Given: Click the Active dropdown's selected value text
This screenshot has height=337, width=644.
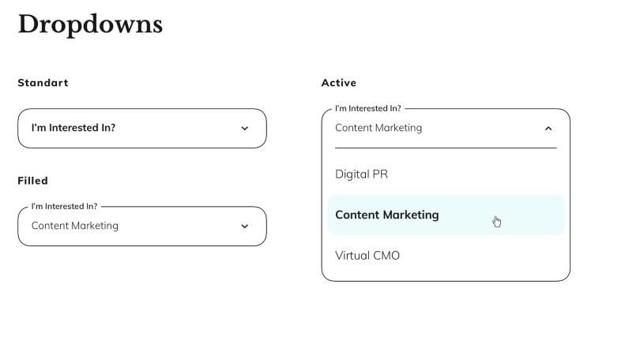Looking at the screenshot, I should tap(378, 128).
